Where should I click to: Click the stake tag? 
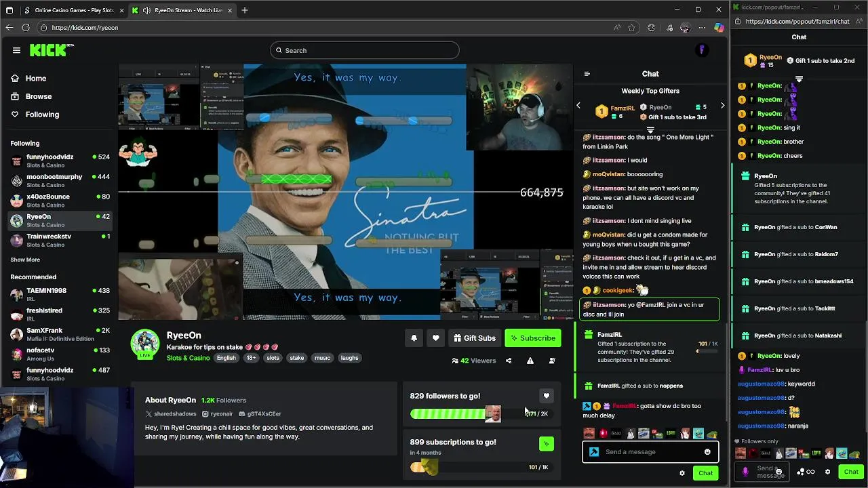click(x=297, y=358)
